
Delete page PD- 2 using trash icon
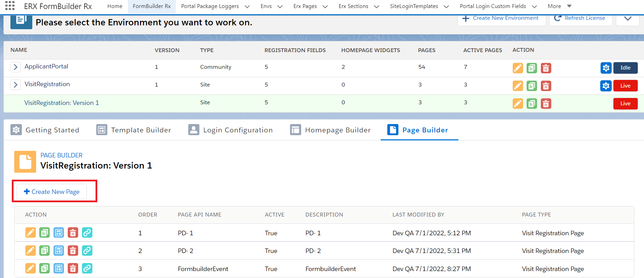coord(73,251)
